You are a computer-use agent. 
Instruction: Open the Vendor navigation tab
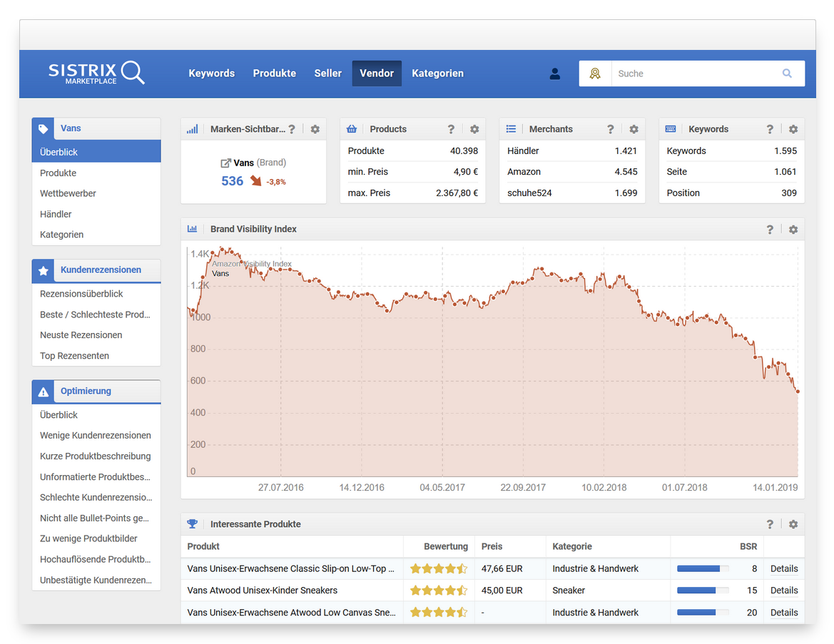(x=377, y=73)
